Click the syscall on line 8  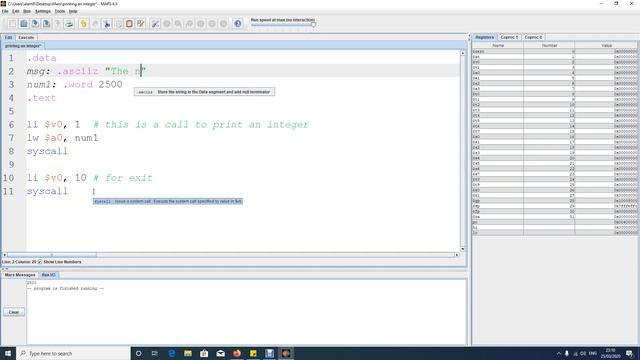pyautogui.click(x=47, y=151)
